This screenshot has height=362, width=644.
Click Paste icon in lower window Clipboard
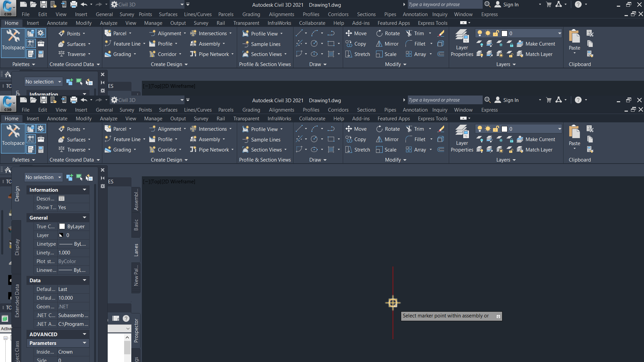click(574, 131)
